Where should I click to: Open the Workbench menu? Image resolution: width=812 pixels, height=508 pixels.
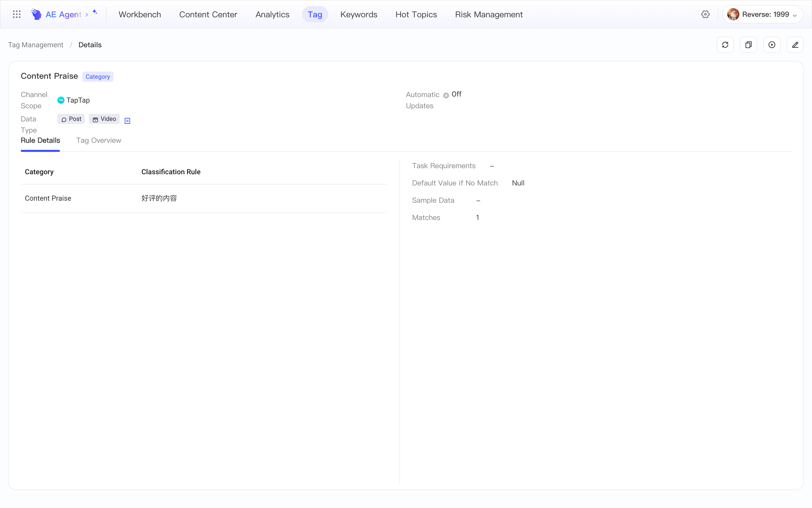140,14
